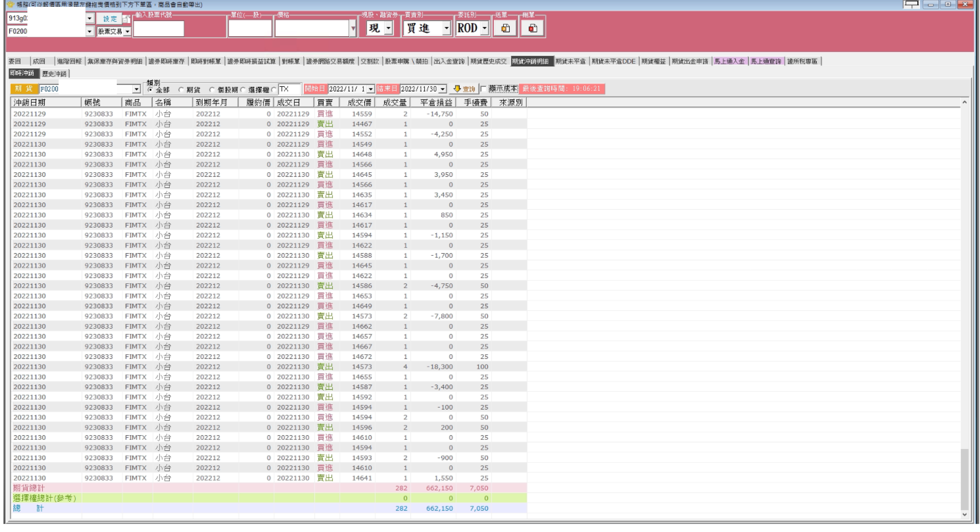Open the 馬上通入金 purple tab
Viewport: 980px width, 532px height.
point(729,61)
